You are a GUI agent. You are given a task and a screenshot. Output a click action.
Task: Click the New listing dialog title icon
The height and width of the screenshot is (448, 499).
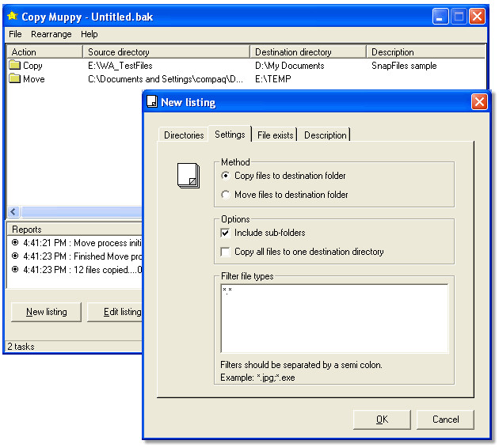tap(152, 102)
